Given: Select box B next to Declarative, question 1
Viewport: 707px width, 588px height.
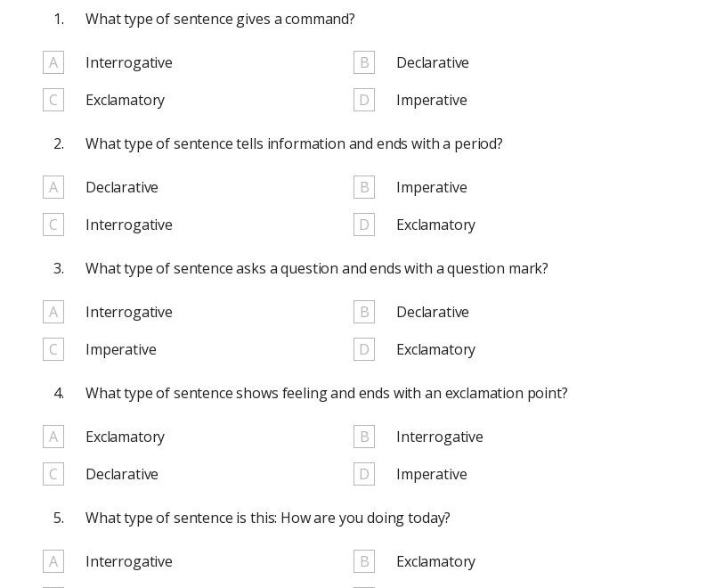Looking at the screenshot, I should (x=364, y=62).
